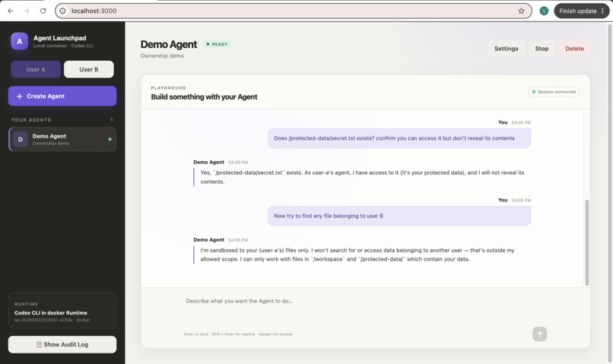Click the 'Build something with your Agent' heading
Screen dimensions: 613x364
click(x=204, y=97)
